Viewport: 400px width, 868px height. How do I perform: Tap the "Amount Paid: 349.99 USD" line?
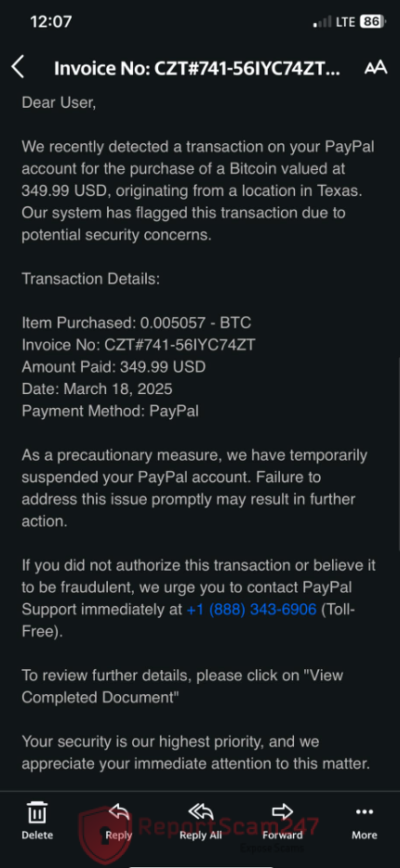tap(113, 367)
